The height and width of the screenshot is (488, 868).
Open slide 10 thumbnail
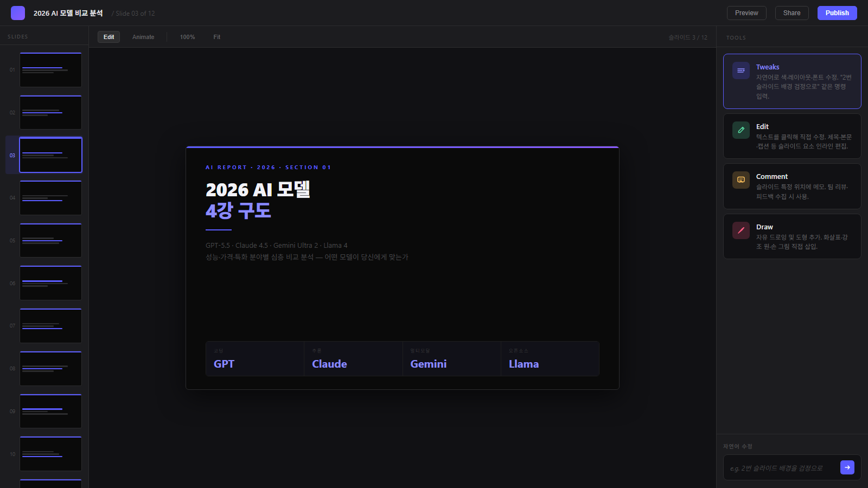pos(50,454)
